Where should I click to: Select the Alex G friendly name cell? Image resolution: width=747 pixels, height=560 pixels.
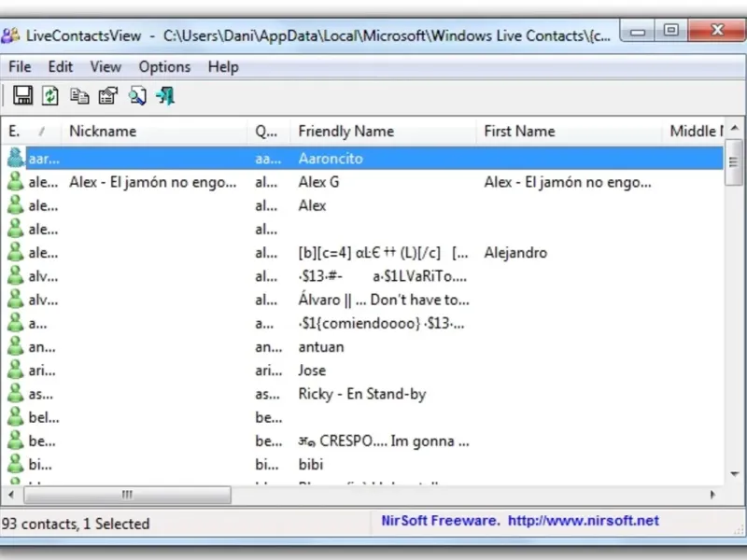click(x=318, y=182)
